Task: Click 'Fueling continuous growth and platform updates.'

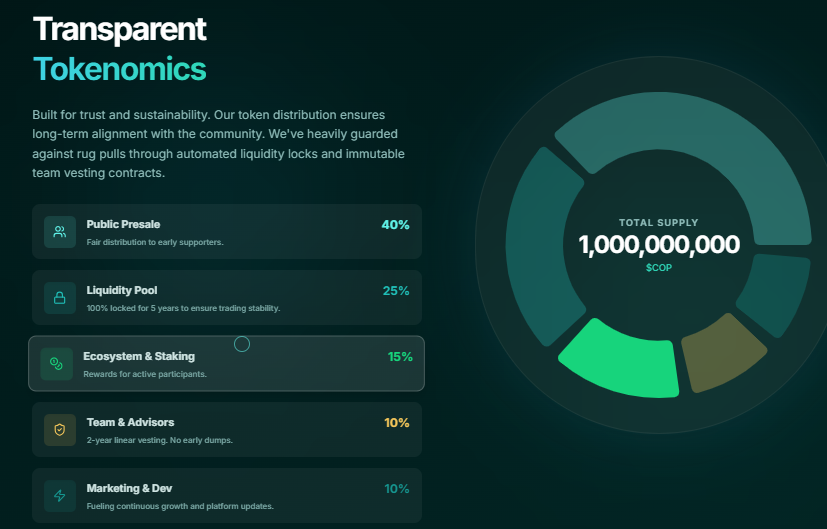Action: [x=180, y=506]
